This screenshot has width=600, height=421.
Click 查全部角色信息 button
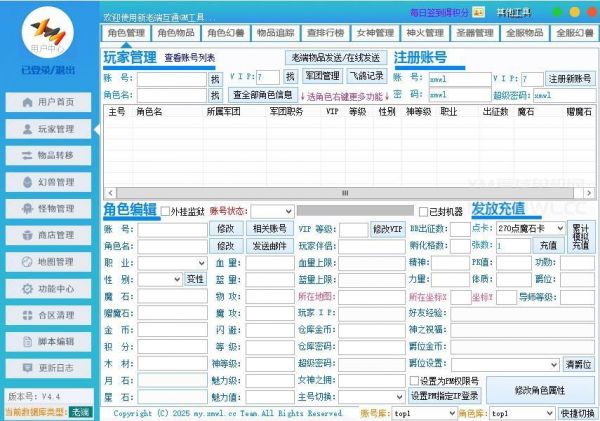tap(263, 95)
